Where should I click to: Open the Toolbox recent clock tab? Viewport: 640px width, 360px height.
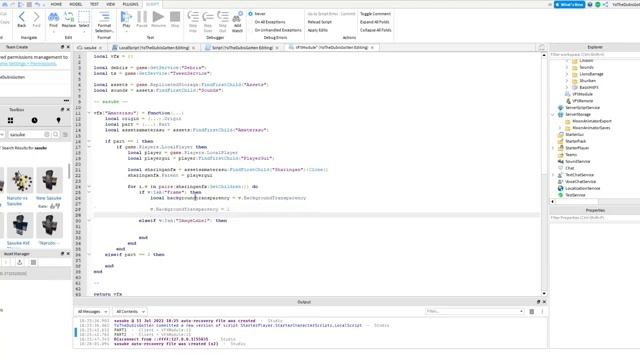[x=34, y=120]
